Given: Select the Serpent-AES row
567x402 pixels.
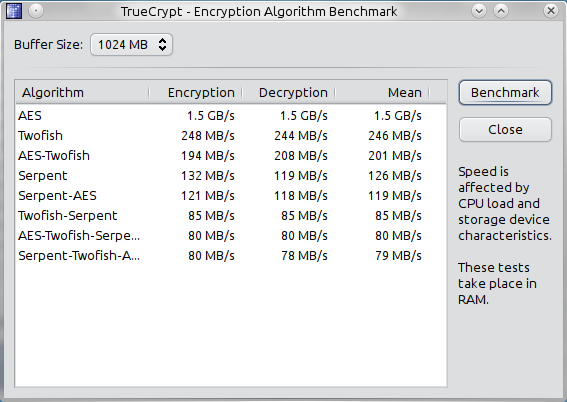Looking at the screenshot, I should [x=231, y=196].
